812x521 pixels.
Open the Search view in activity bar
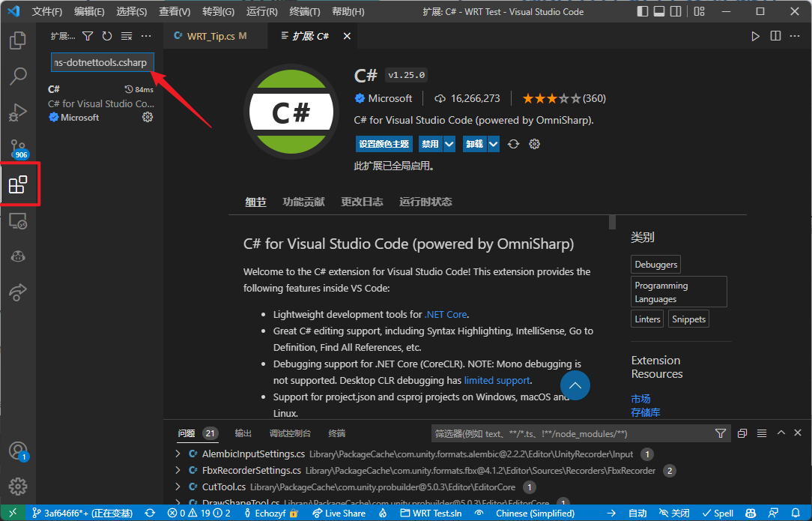[x=18, y=76]
